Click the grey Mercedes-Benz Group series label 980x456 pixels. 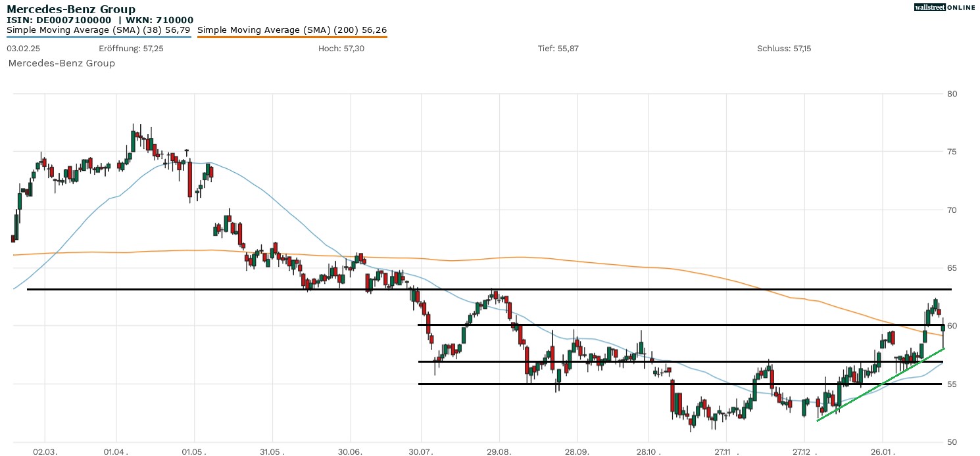pyautogui.click(x=61, y=63)
